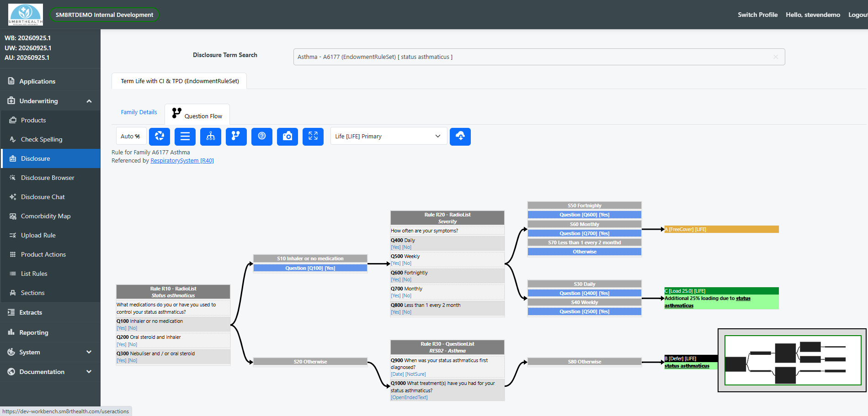Click the aperture icon toolbar button

pos(160,137)
